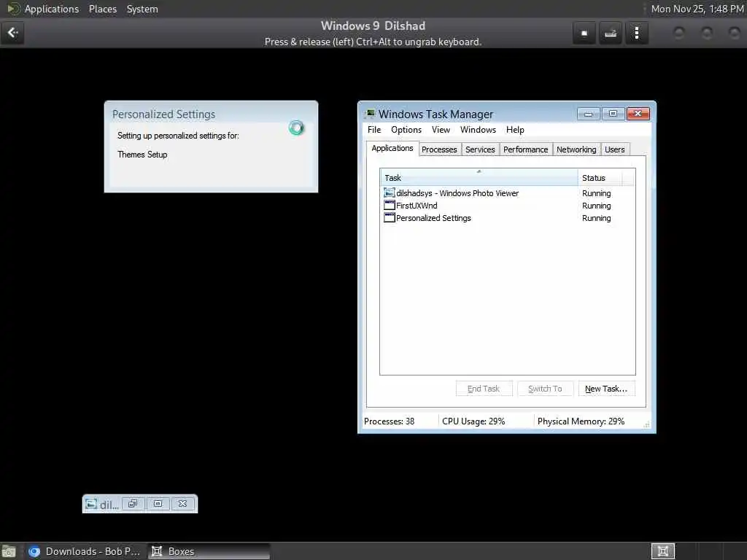The width and height of the screenshot is (747, 560).
Task: Open the Help menu in Task Manager
Action: point(515,130)
